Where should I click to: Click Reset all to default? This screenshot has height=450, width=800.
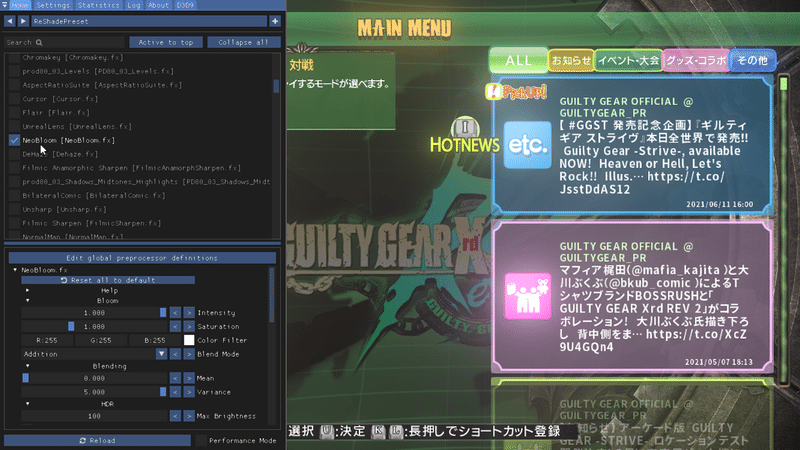point(108,280)
